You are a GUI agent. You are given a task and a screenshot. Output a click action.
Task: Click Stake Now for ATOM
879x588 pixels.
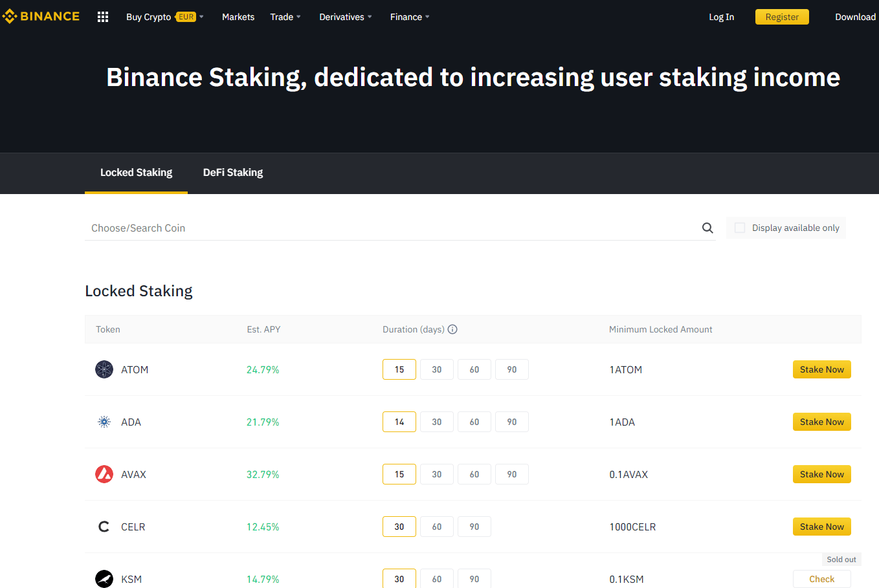pos(822,369)
